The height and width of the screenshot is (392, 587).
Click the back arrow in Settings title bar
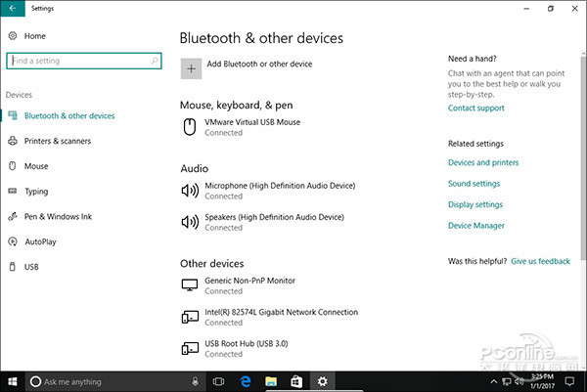(x=12, y=8)
